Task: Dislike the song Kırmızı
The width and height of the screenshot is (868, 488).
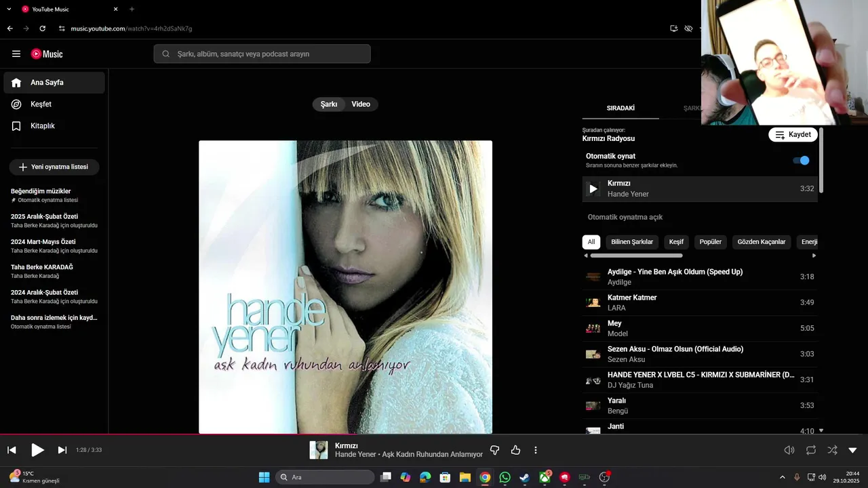Action: point(495,450)
